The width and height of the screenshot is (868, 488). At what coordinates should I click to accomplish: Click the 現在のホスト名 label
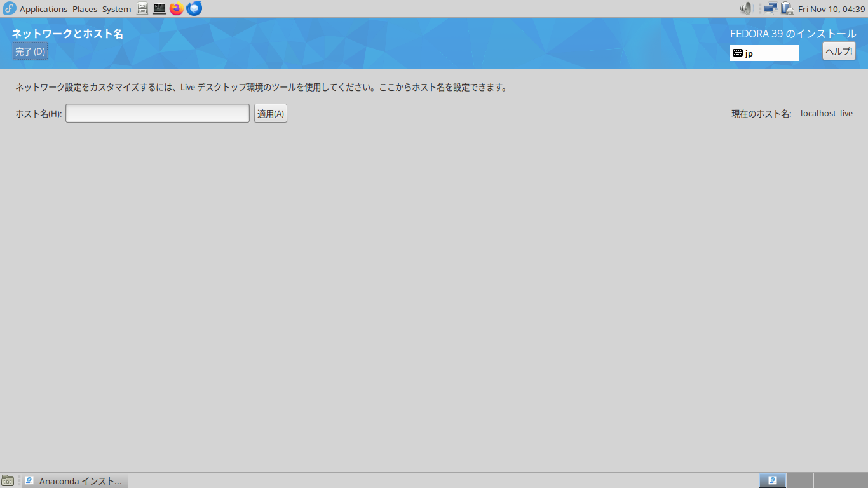(x=761, y=114)
